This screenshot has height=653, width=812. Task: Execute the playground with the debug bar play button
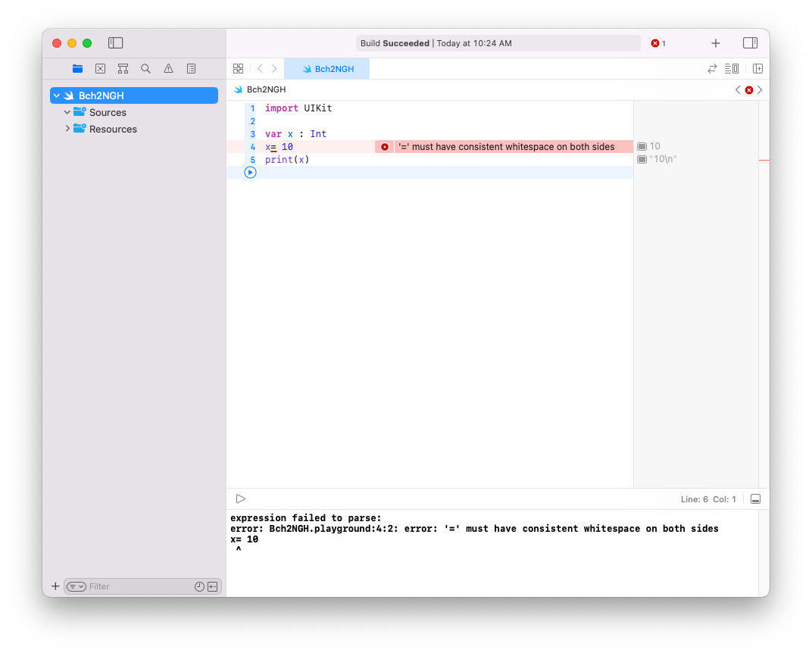coord(241,498)
